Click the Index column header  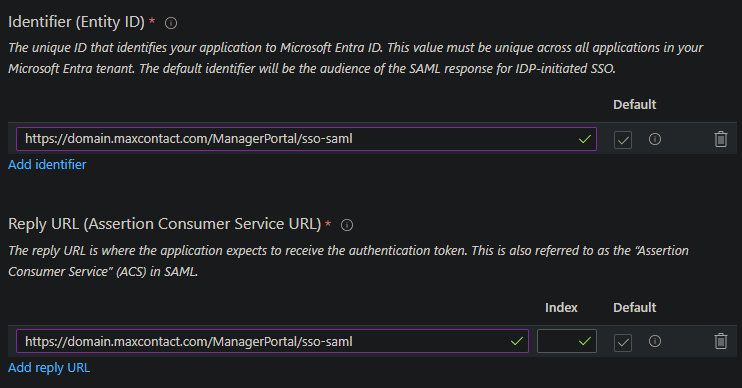(561, 308)
